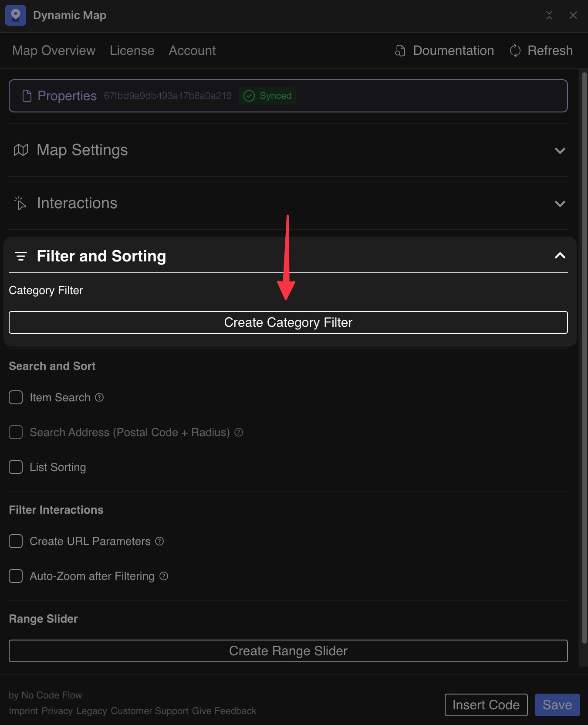
Task: Toggle Search Address (Postal Code + Radius) checkbox
Action: click(16, 432)
